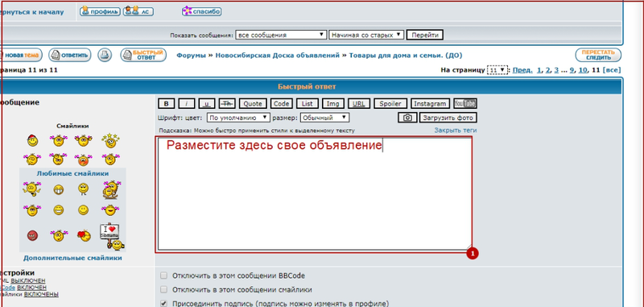Open the 'Начиная со старых' sort dropdown
This screenshot has width=644, height=307.
tap(366, 35)
